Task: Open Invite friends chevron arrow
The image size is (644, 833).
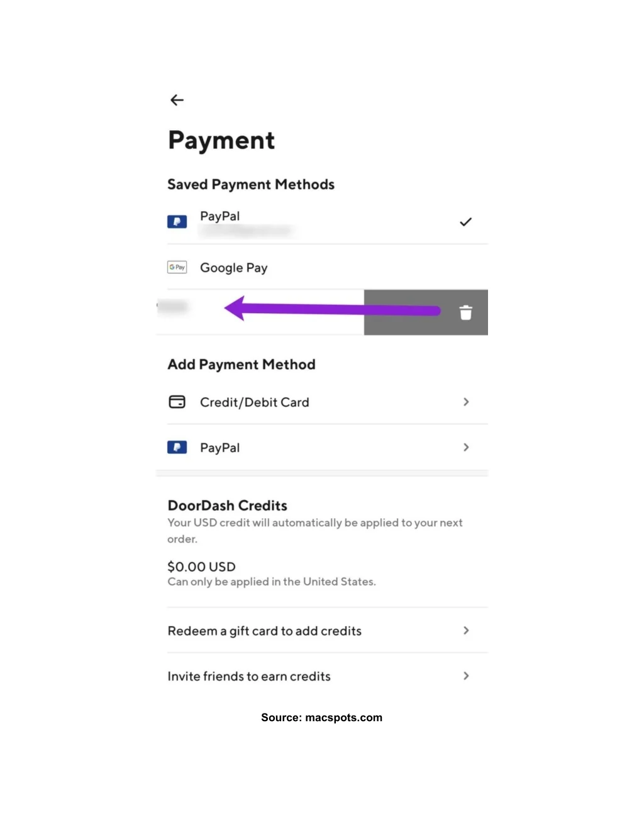Action: click(466, 676)
